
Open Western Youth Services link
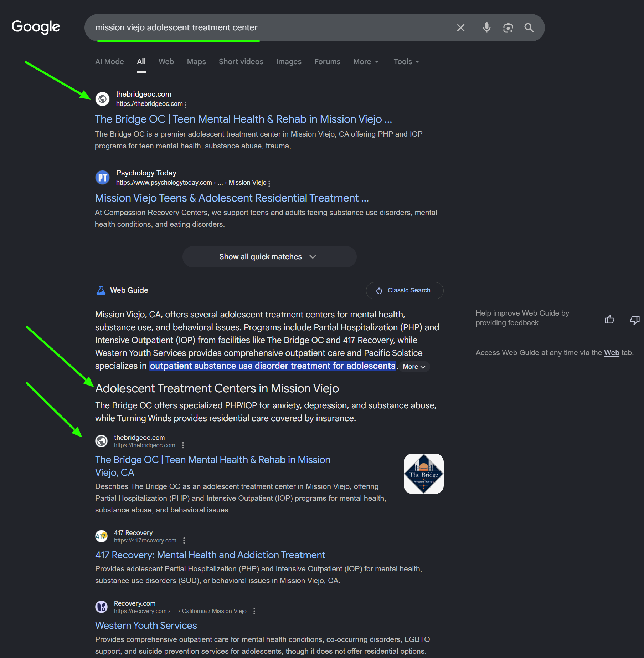point(146,626)
